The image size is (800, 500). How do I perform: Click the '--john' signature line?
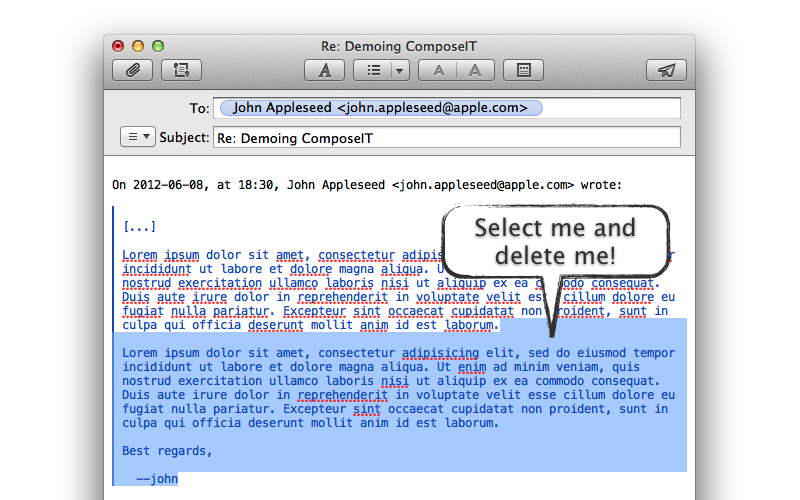(157, 479)
